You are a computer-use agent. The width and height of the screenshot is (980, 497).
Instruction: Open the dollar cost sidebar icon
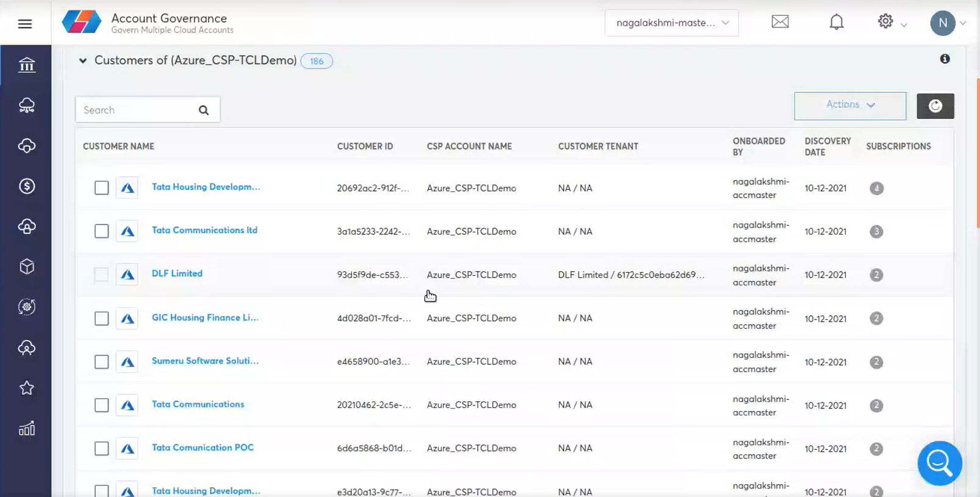tap(26, 186)
